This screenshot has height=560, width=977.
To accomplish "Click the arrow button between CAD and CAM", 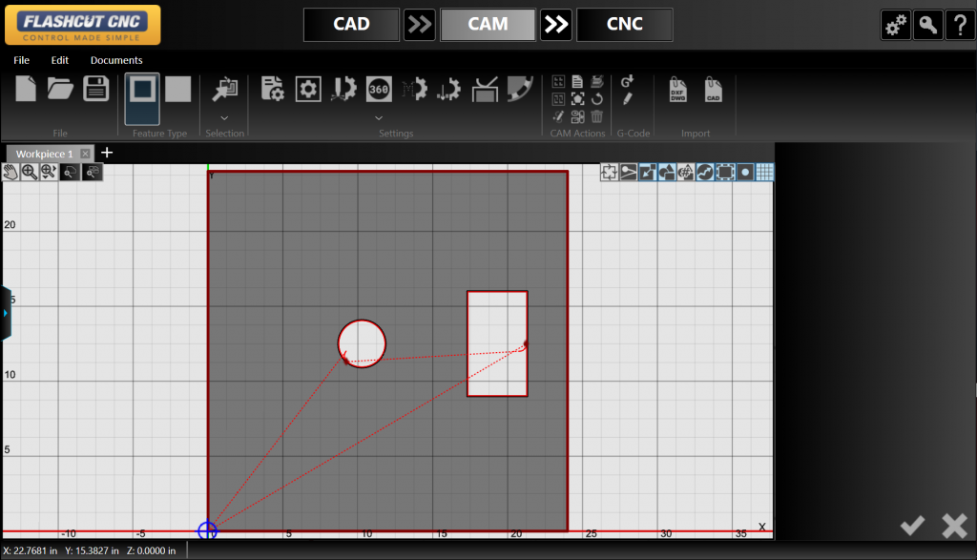I will (420, 24).
